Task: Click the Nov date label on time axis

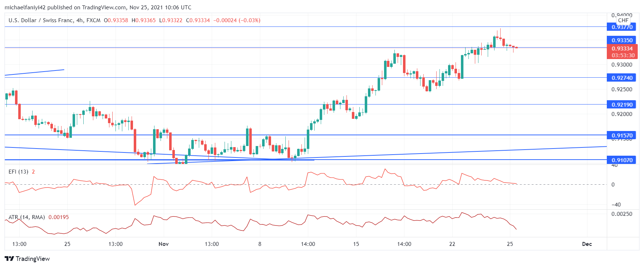Action: [x=163, y=244]
